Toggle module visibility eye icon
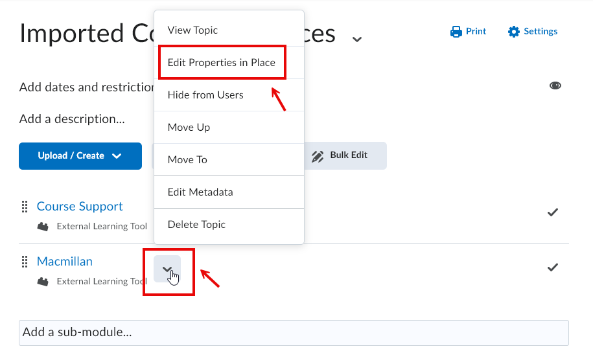Viewport: 593px width, 364px height. 555,85
